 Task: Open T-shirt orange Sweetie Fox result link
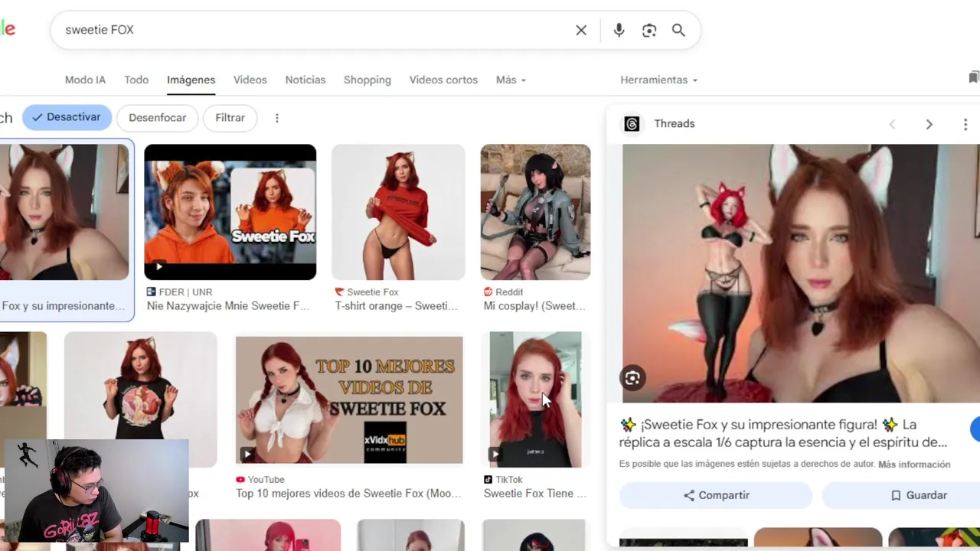click(x=396, y=306)
